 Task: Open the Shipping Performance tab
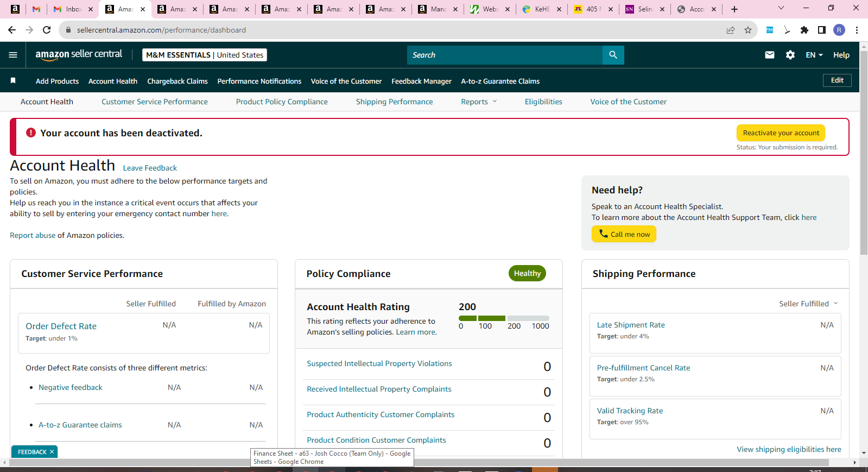[x=395, y=102]
